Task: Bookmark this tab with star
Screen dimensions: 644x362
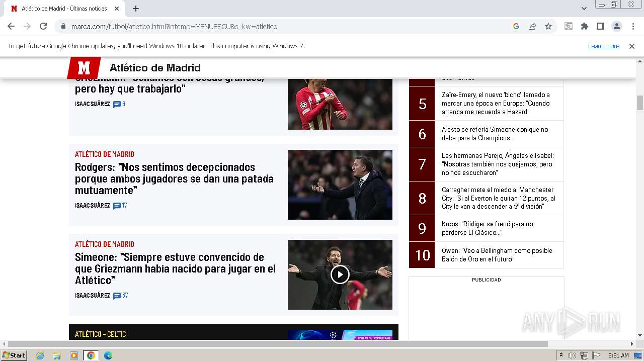Action: 548,26
